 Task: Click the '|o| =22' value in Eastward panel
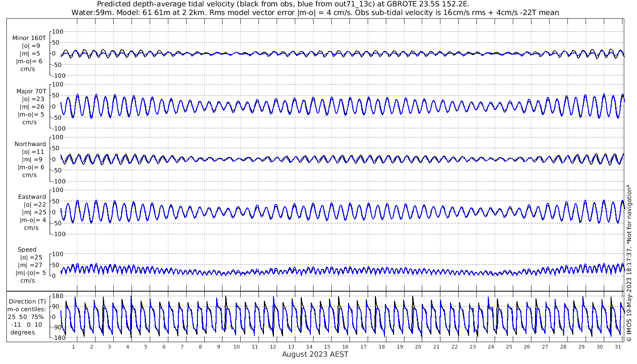click(x=33, y=205)
